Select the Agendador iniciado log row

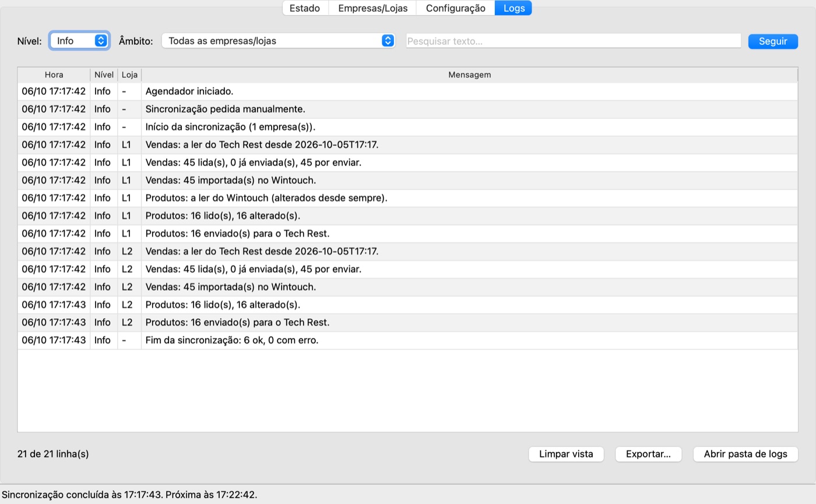tap(407, 91)
